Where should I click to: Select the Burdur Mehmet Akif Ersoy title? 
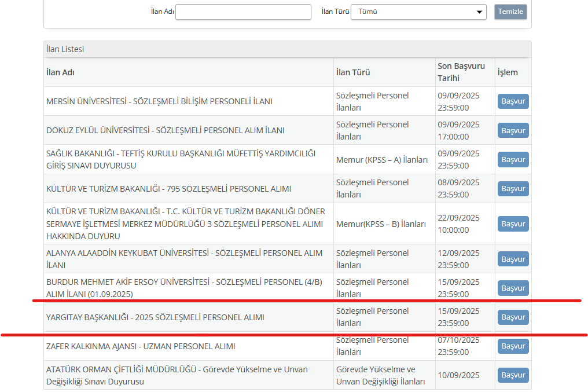[x=184, y=288]
